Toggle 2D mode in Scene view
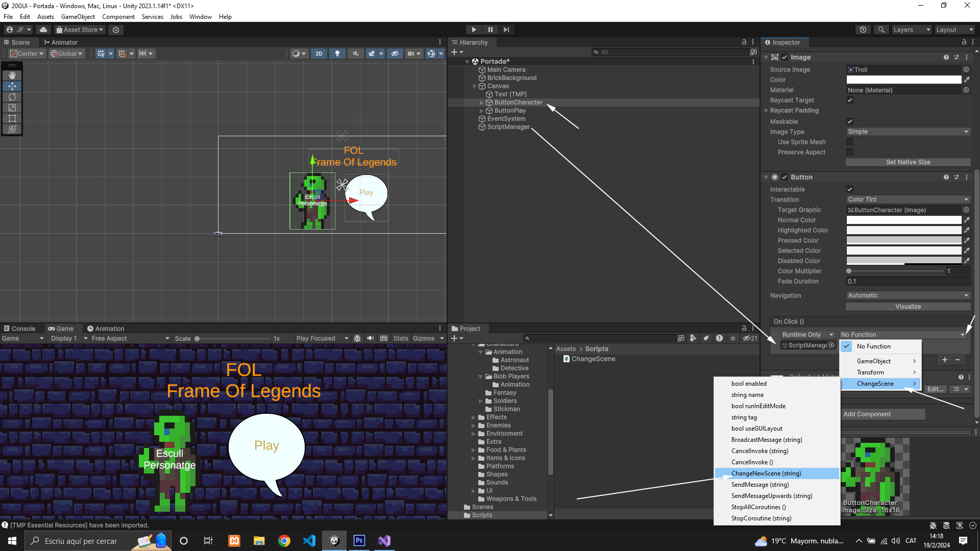Screen dimensions: 980x551 pyautogui.click(x=319, y=54)
